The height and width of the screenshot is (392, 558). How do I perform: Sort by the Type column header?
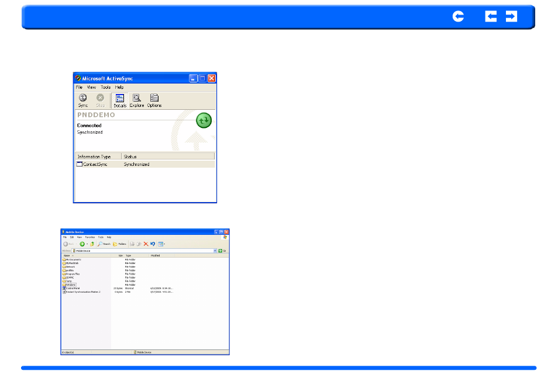click(x=137, y=255)
